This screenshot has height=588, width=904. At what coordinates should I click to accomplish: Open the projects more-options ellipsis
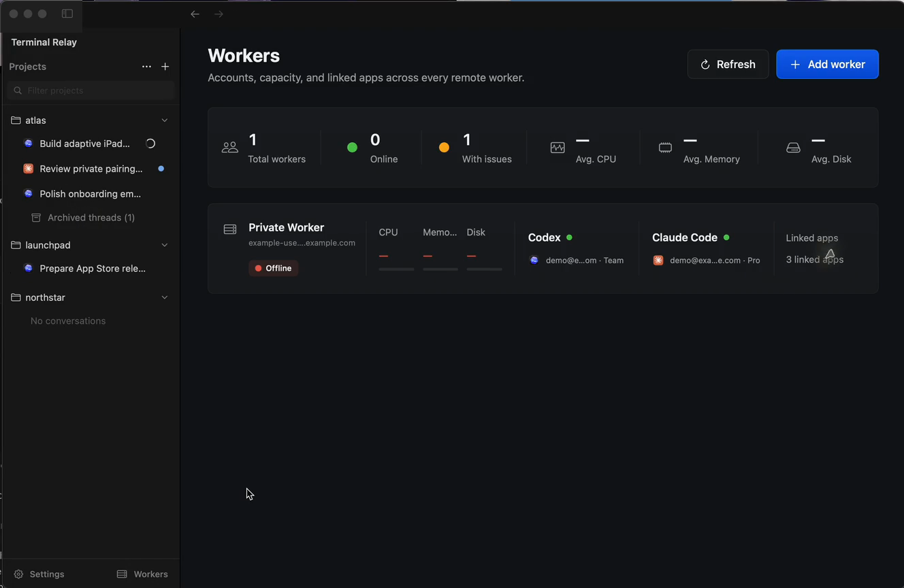coord(146,67)
